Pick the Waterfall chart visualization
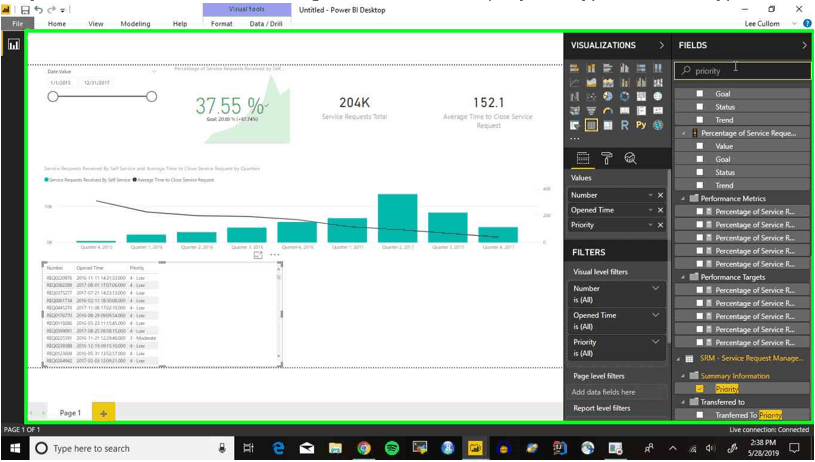815x462 pixels. [574, 96]
